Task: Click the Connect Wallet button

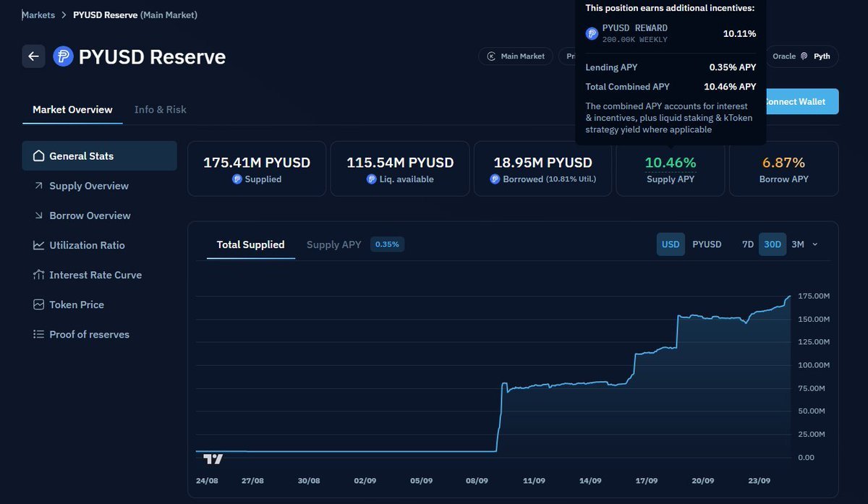Action: coord(799,102)
